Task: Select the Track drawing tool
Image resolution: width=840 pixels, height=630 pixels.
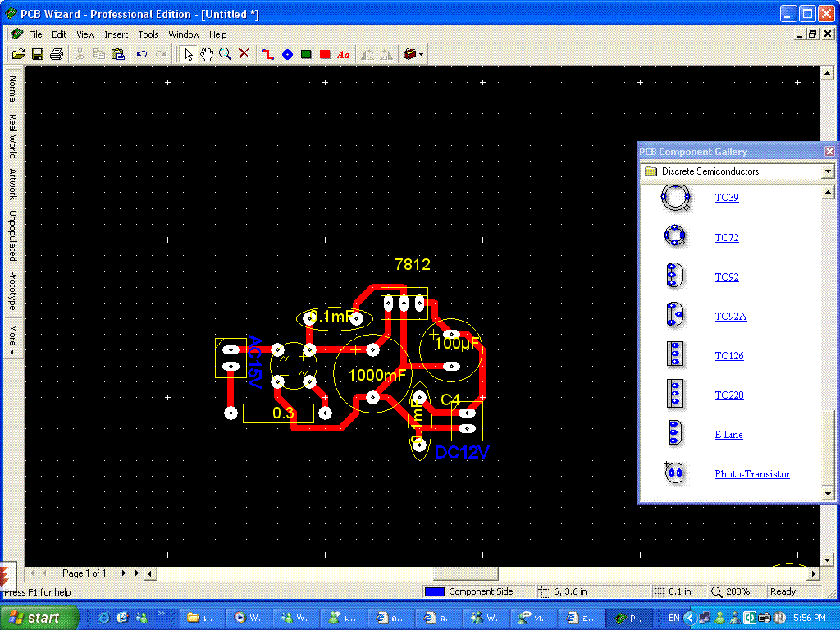Action: tap(268, 54)
